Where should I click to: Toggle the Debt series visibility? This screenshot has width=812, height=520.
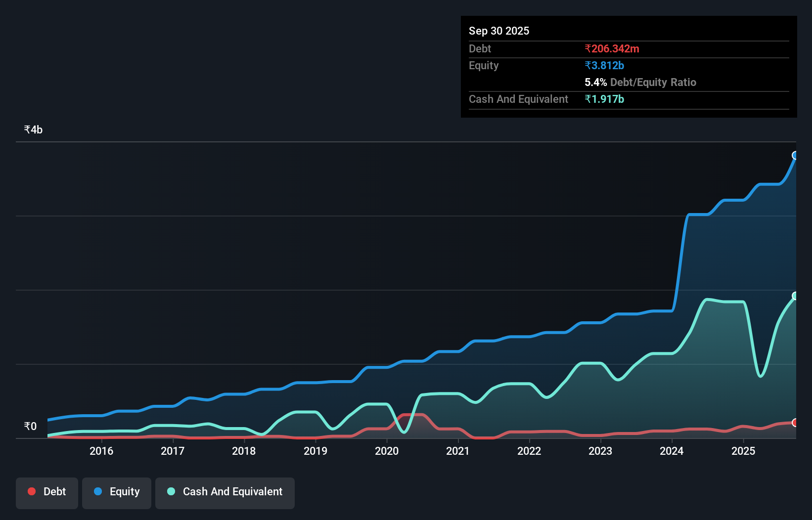click(47, 492)
